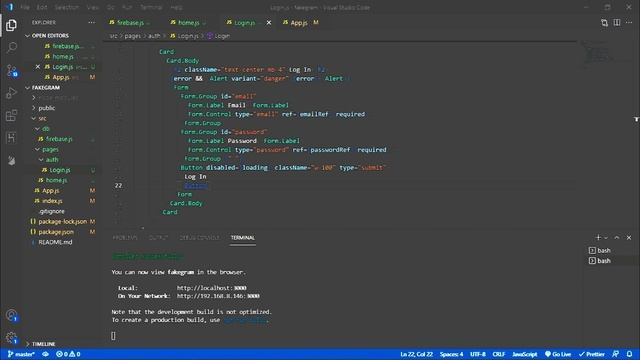Screen dimensions: 640x360
Task: Close the Login.js editor tab
Action: pyautogui.click(x=269, y=23)
